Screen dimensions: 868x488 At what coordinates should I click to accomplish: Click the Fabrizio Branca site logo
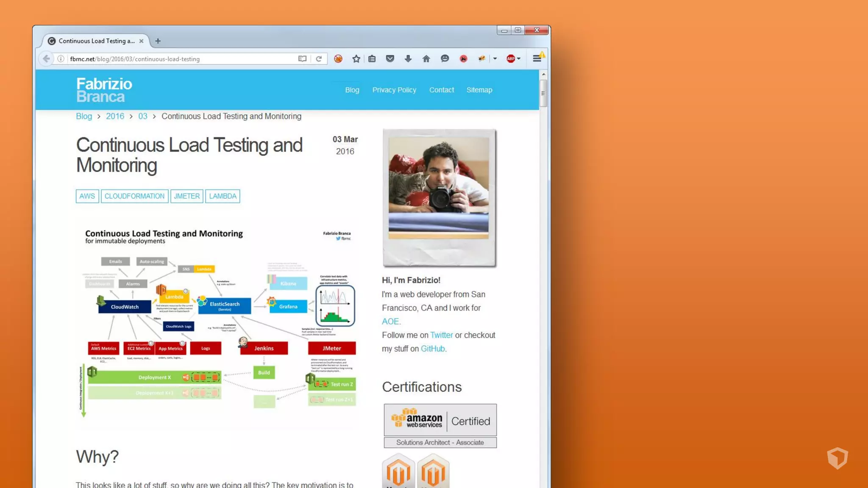point(104,90)
